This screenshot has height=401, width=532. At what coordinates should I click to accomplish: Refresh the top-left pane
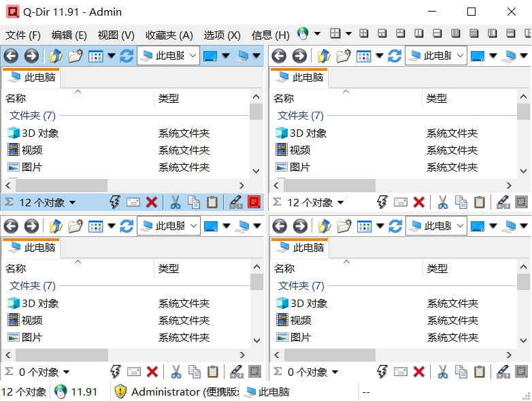(x=127, y=56)
